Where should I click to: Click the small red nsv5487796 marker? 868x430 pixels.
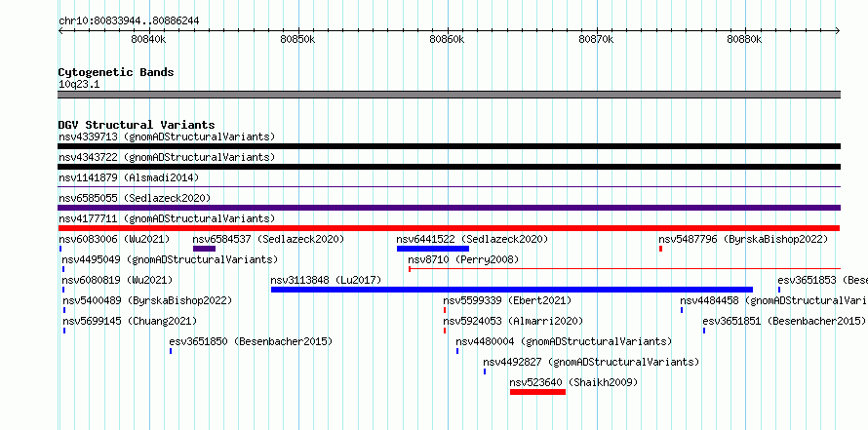660,249
